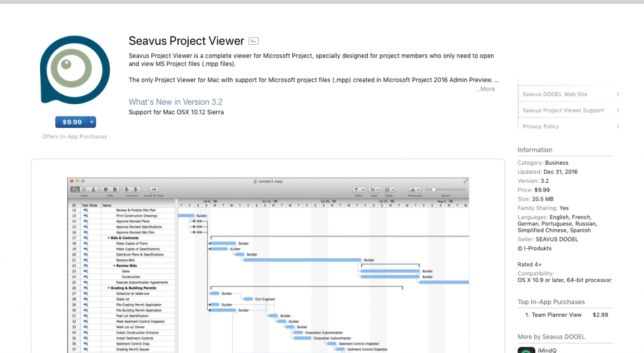This screenshot has width=644, height=353.
Task: Click the Scroll to Task icon
Action: tap(153, 189)
